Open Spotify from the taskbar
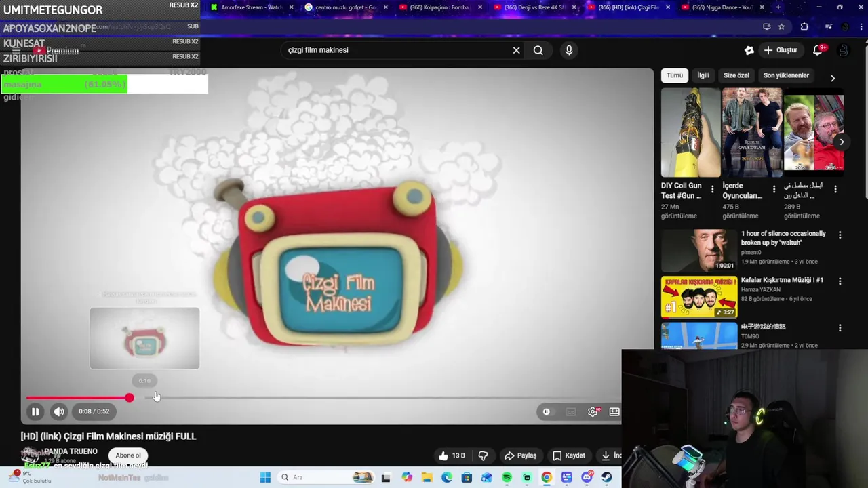This screenshot has width=868, height=488. coord(507,477)
